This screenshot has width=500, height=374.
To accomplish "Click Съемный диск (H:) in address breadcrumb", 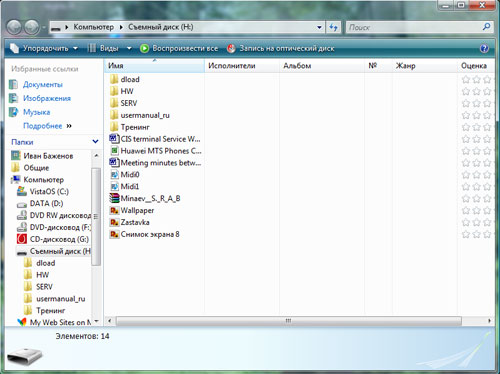I will pos(161,27).
